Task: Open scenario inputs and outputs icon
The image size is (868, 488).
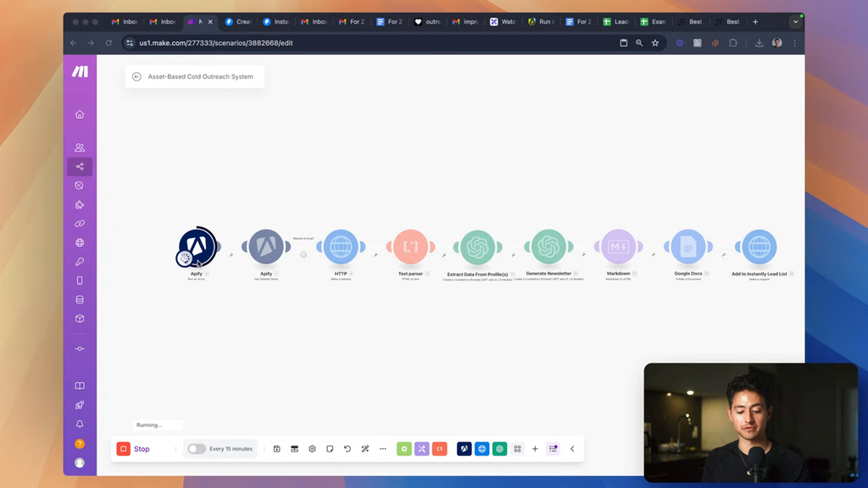Action: [x=294, y=449]
